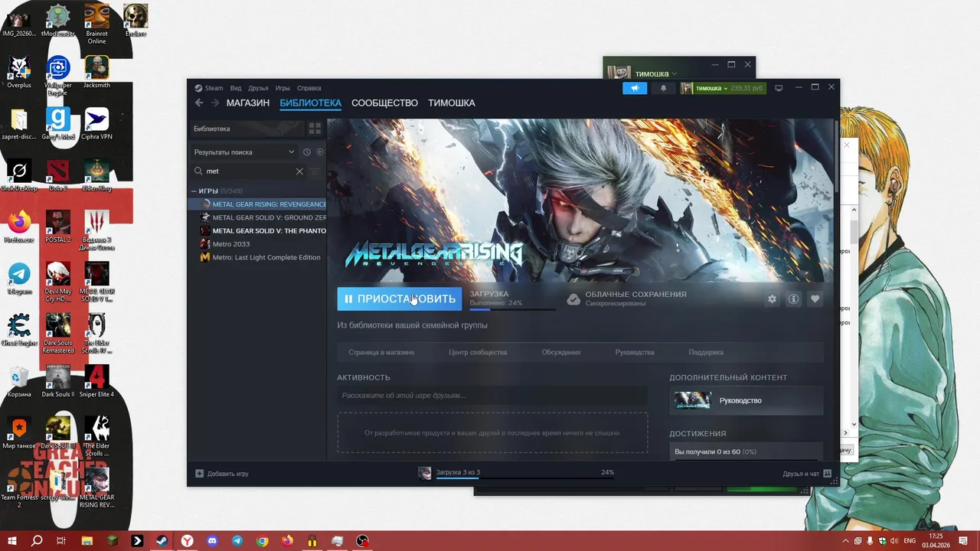This screenshot has height=551, width=980.
Task: Open the 'Игры' menu
Action: (283, 88)
